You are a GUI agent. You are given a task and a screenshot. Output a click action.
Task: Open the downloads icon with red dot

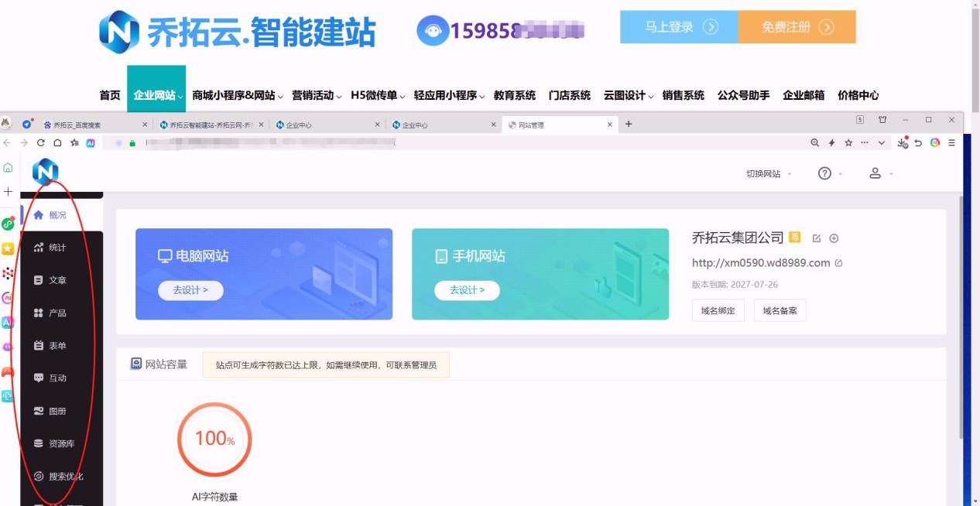[x=903, y=143]
